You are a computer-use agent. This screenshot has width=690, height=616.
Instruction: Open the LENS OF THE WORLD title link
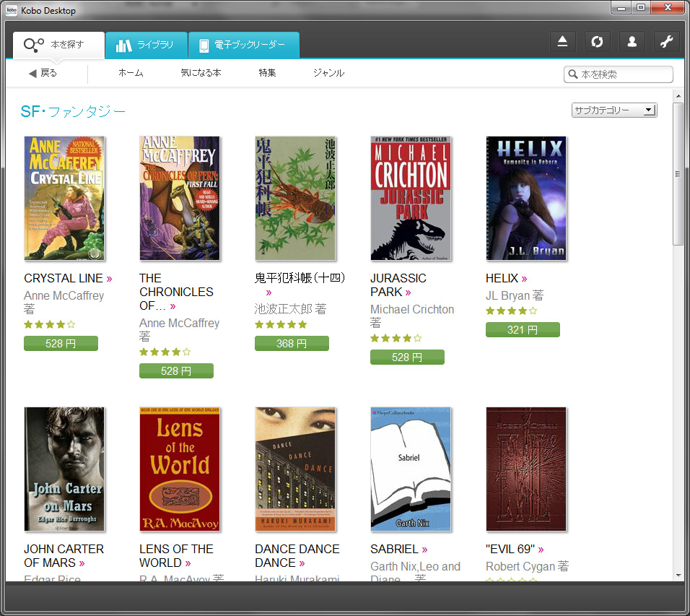coord(176,556)
